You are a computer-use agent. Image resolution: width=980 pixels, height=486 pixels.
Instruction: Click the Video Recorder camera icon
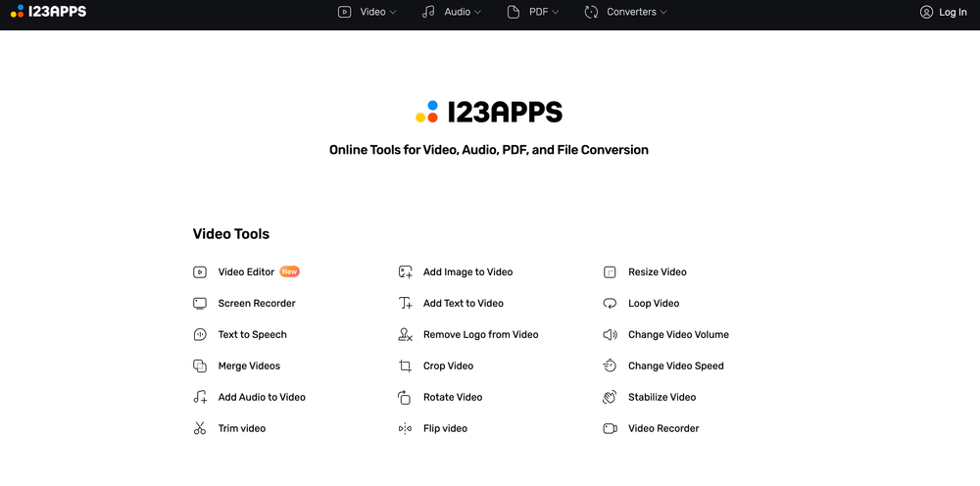tap(610, 428)
